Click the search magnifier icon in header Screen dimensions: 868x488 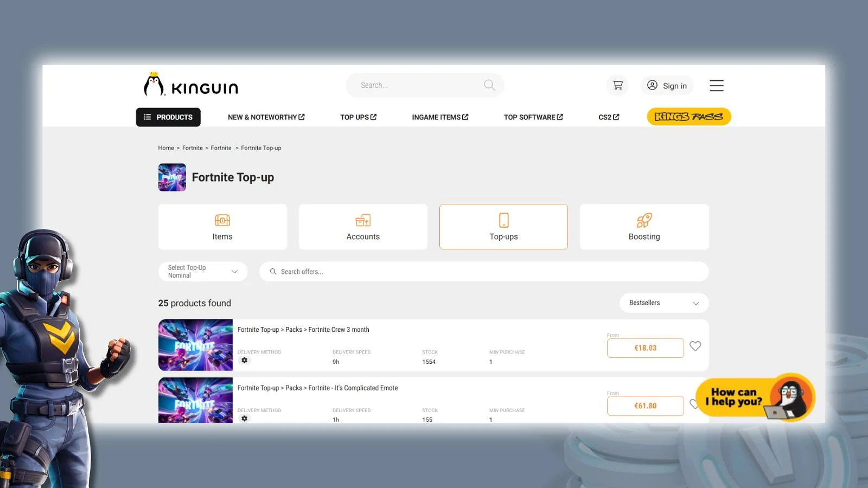[x=489, y=85]
